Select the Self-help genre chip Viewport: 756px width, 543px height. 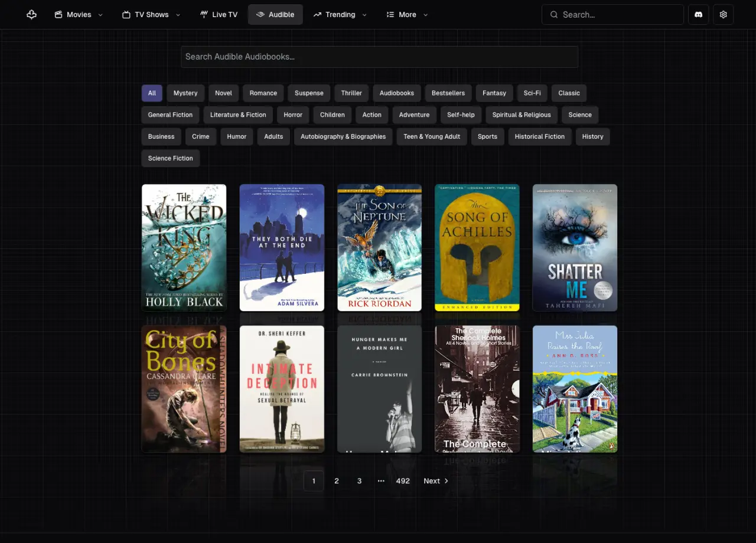click(x=461, y=115)
